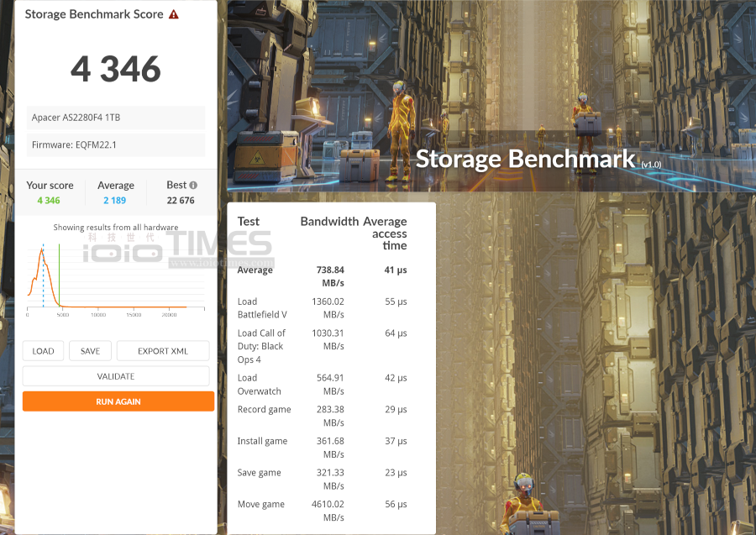Click the Bandwidth column header
This screenshot has height=535, width=756.
click(x=330, y=222)
